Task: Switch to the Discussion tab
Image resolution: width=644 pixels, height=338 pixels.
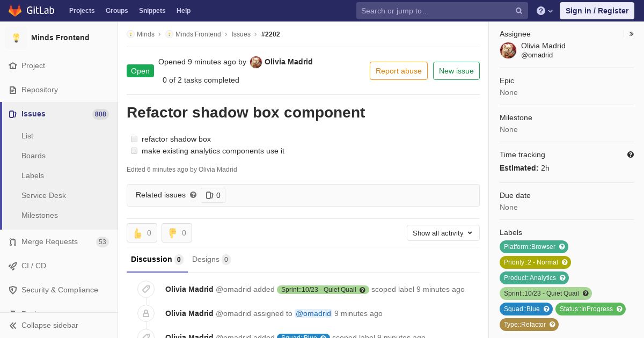Action: 157,260
